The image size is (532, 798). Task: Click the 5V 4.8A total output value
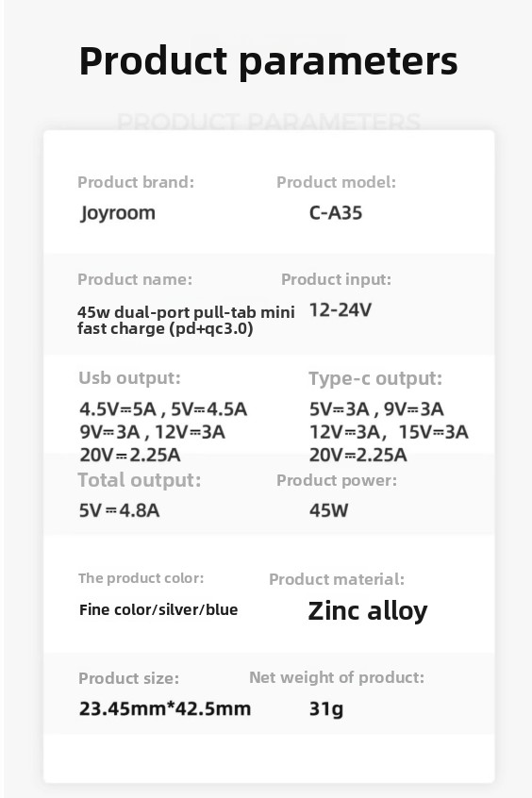click(119, 510)
